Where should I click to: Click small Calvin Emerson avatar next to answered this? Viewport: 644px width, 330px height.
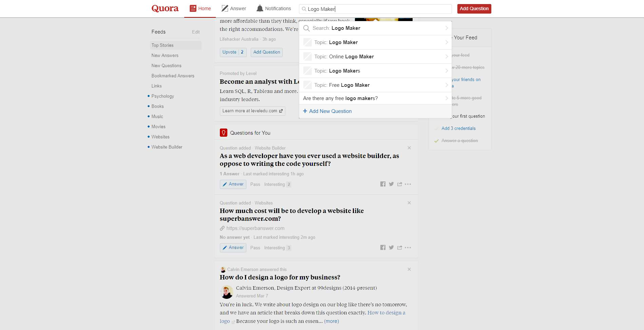(223, 270)
